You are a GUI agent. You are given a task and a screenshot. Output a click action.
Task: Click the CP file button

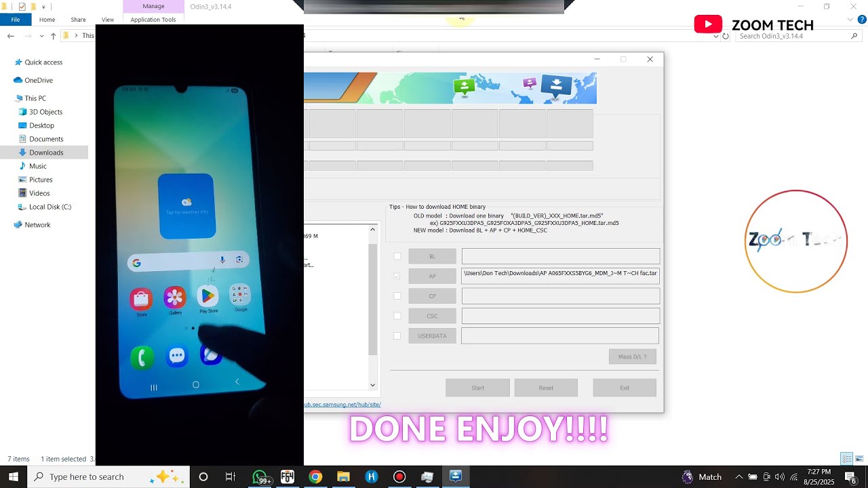(x=433, y=296)
